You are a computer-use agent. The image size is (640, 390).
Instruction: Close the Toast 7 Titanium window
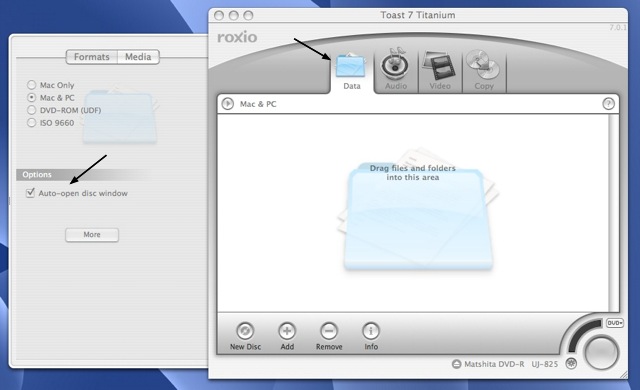[x=219, y=16]
